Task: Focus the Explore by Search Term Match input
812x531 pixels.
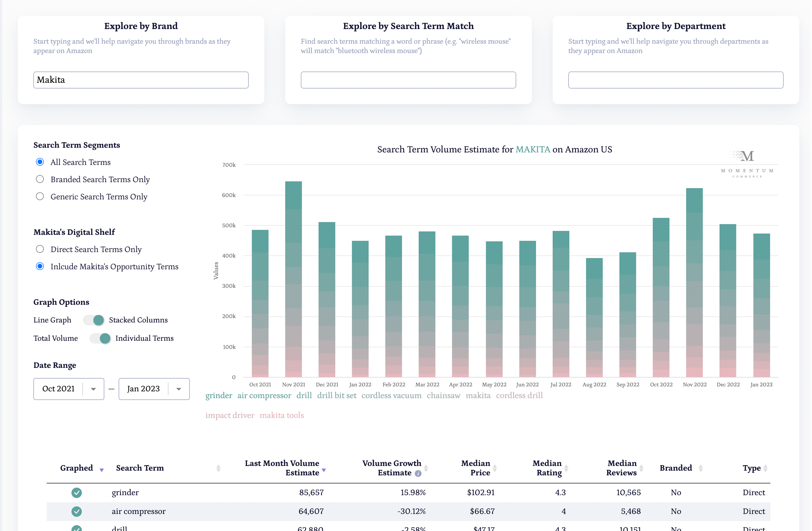Action: coord(408,80)
